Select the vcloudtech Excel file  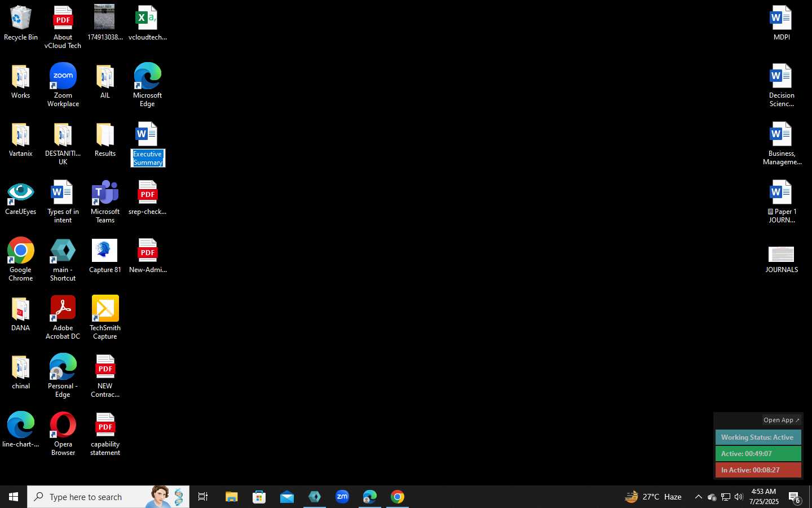coord(147,24)
